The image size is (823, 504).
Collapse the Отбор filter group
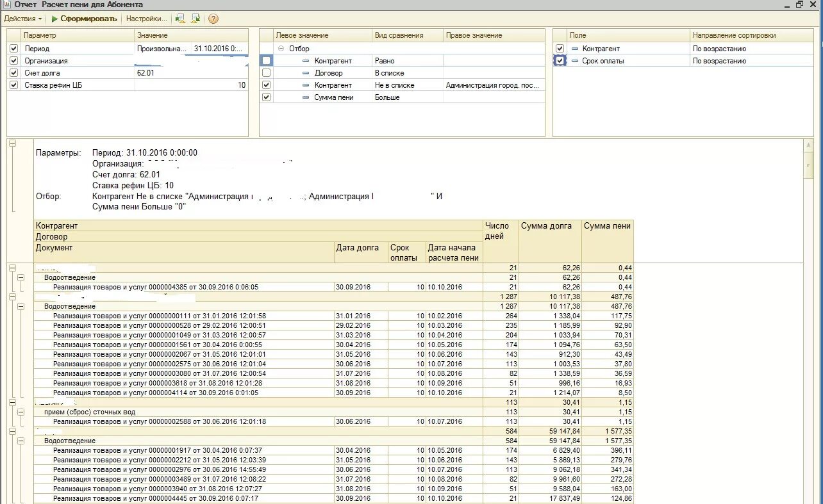click(281, 49)
